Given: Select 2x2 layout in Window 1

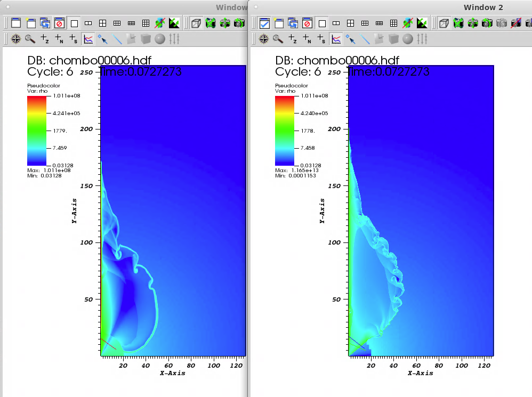Looking at the screenshot, I should [102, 23].
